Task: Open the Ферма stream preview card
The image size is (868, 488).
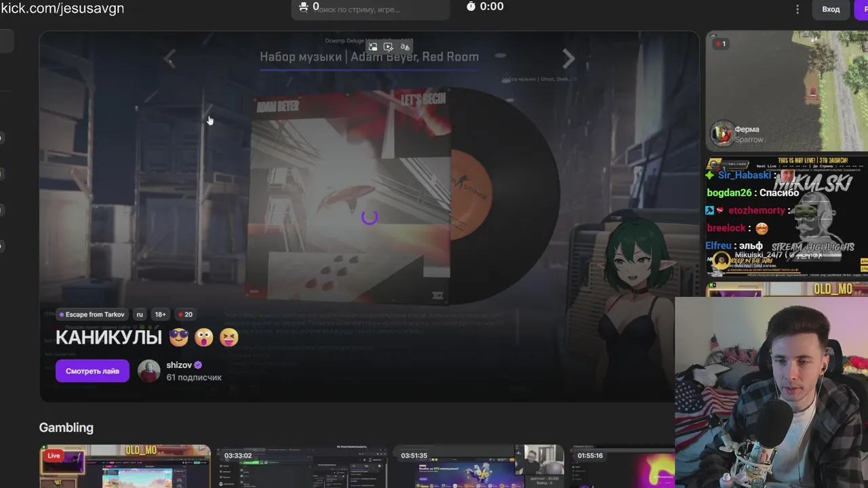Action: pyautogui.click(x=787, y=91)
